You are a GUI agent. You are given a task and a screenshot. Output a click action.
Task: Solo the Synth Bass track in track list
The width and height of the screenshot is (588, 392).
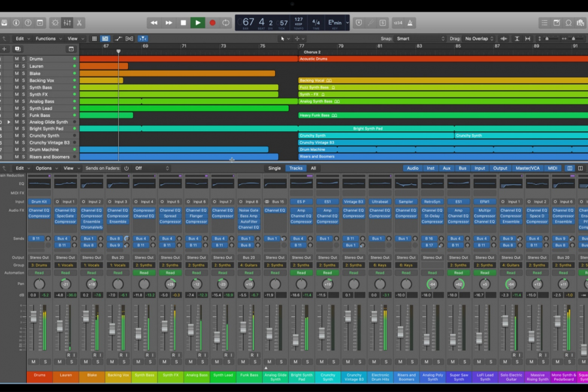[24, 88]
